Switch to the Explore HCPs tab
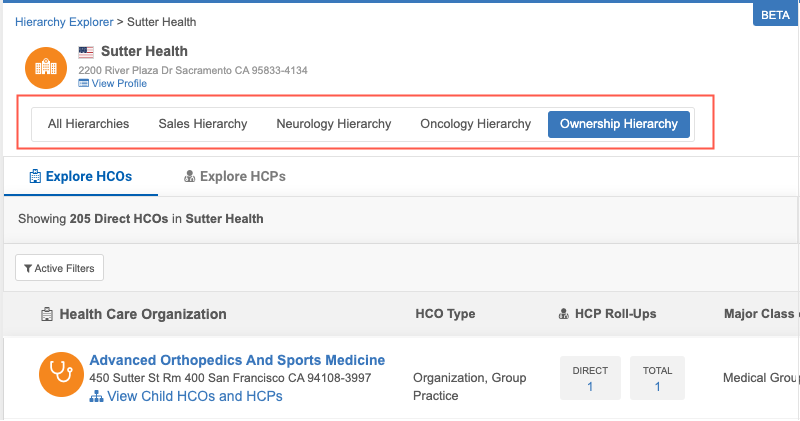Image resolution: width=800 pixels, height=421 pixels. click(x=235, y=177)
